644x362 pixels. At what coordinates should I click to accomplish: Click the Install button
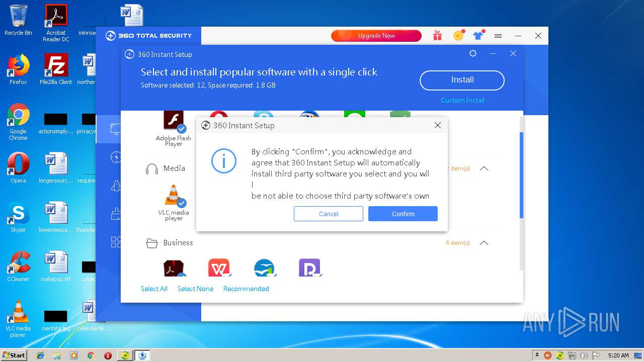tap(462, 80)
